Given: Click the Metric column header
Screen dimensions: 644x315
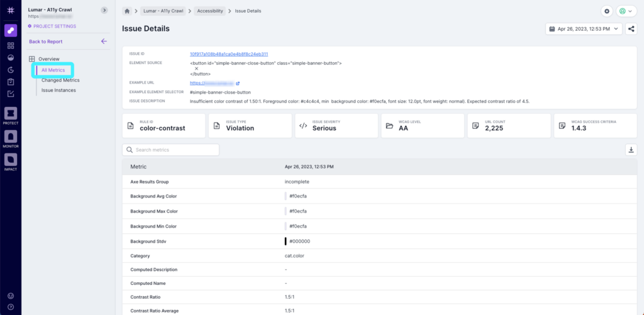Looking at the screenshot, I should (138, 167).
